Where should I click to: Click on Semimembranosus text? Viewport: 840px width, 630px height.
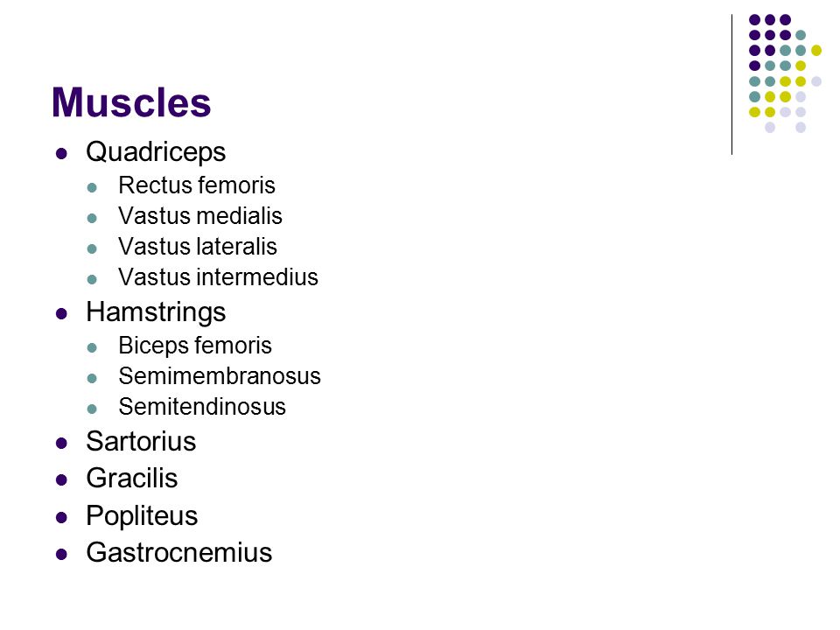tap(220, 376)
